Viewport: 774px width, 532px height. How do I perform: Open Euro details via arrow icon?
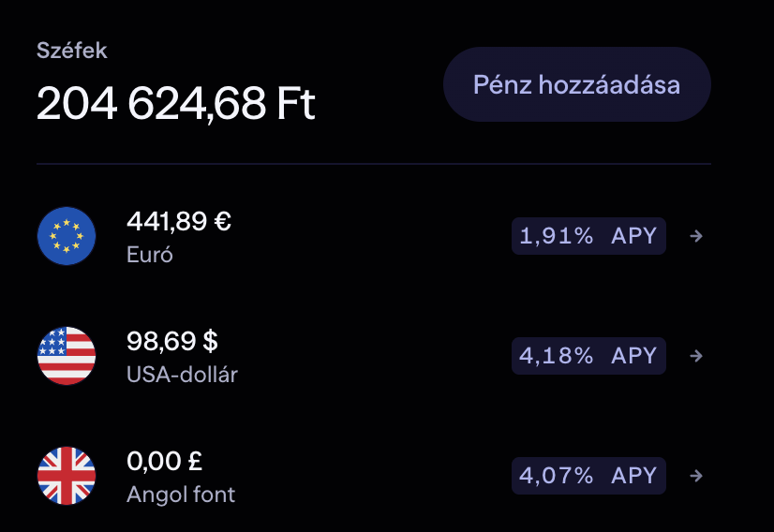(695, 236)
